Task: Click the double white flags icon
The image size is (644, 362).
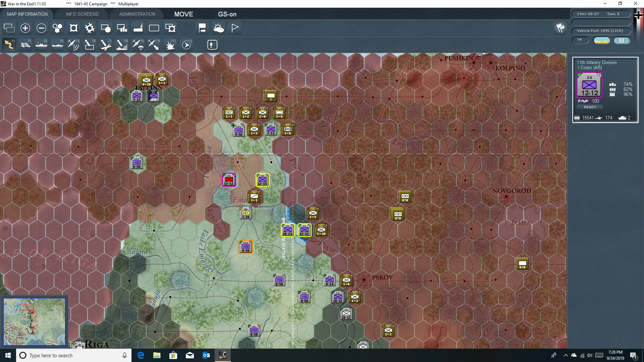Action: tap(560, 28)
